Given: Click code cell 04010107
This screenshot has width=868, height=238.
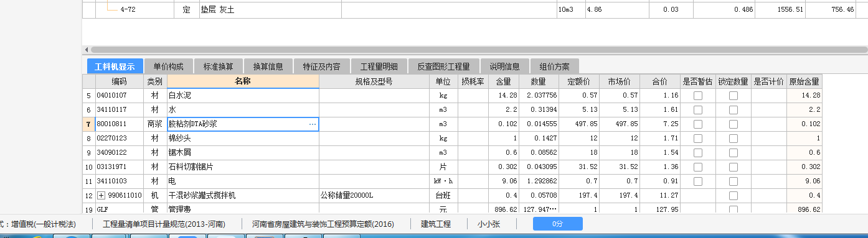Looking at the screenshot, I should click(x=120, y=96).
